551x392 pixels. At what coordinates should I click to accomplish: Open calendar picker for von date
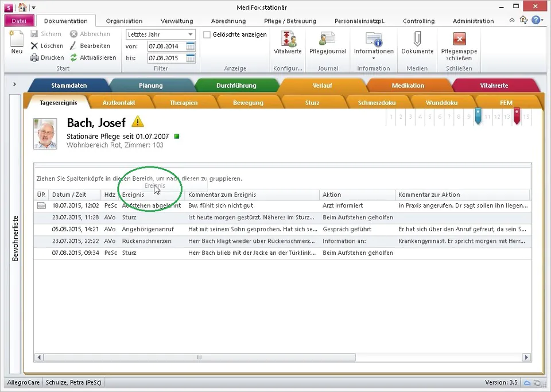click(x=191, y=46)
